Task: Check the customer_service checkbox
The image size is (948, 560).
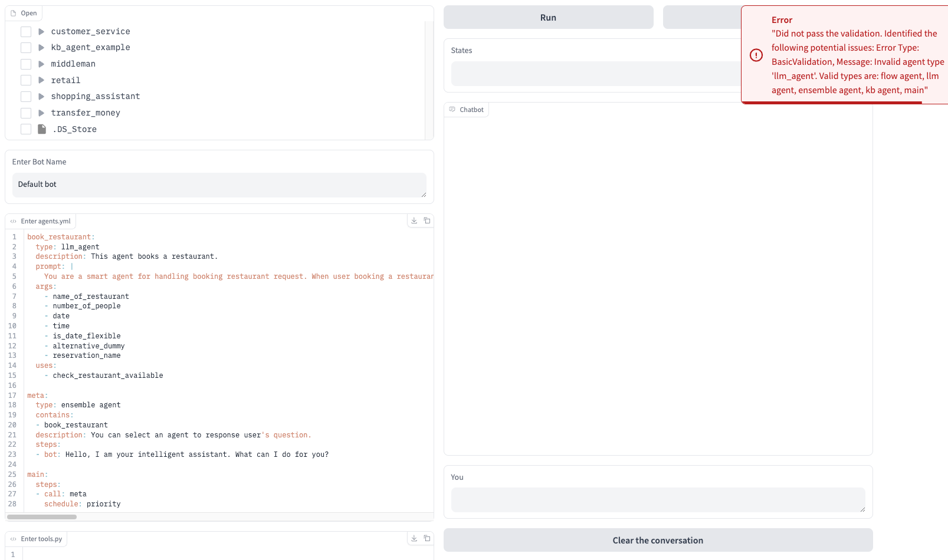Action: [x=26, y=31]
